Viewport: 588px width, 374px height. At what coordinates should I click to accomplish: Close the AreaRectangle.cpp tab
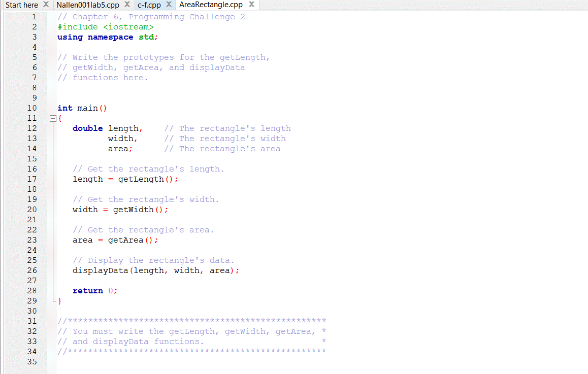251,5
